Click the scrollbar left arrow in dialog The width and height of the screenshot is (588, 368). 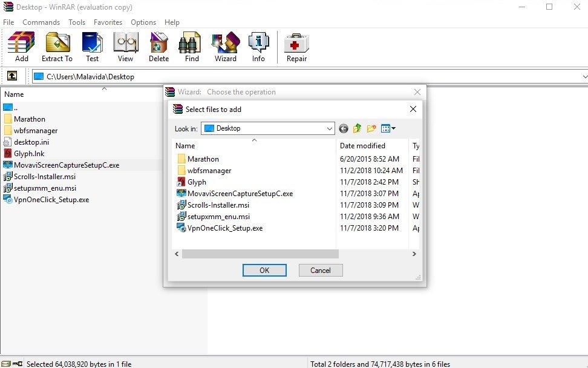[x=177, y=254]
